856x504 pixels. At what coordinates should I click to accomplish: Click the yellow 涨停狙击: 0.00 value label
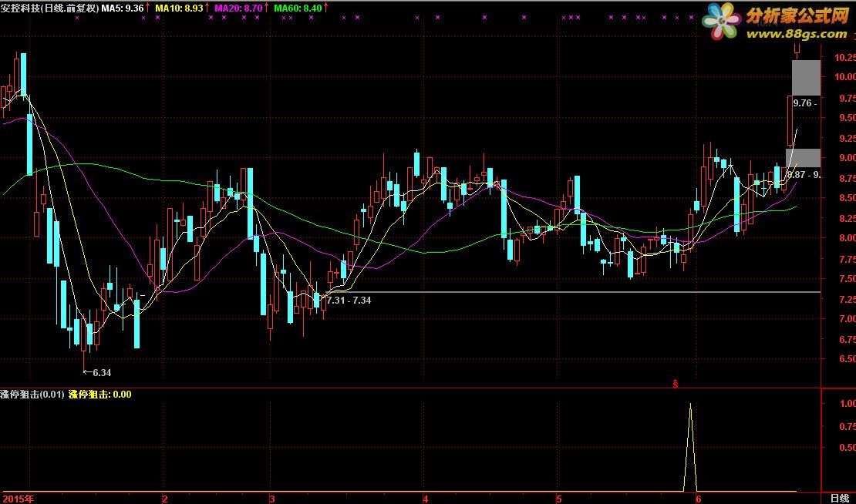[x=100, y=394]
